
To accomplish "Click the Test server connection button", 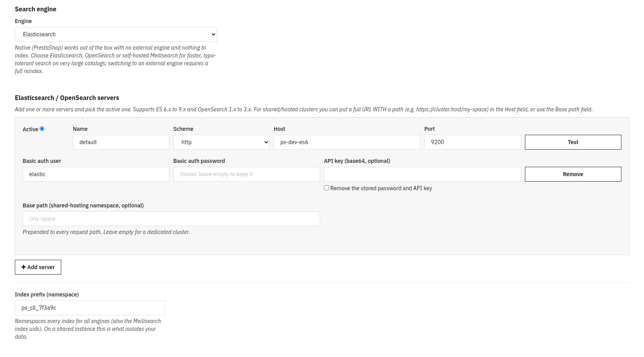I will tap(573, 142).
